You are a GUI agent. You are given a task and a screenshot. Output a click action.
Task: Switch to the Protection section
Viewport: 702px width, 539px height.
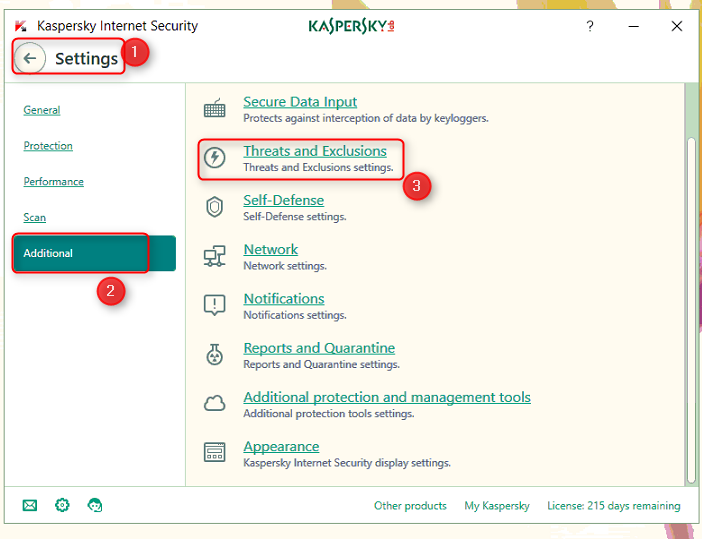coord(48,146)
